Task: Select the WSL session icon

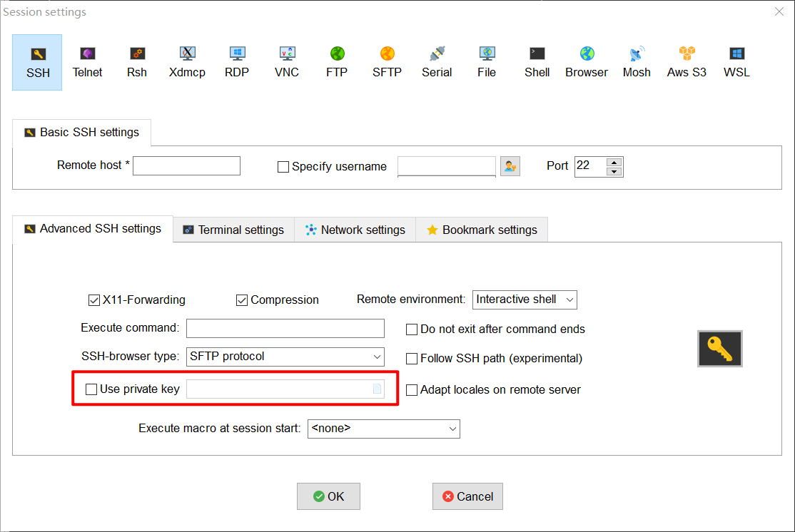Action: [x=736, y=62]
